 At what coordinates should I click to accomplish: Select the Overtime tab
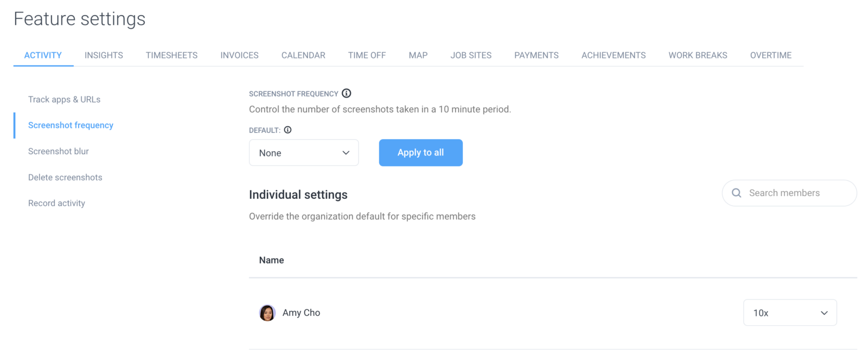click(770, 55)
